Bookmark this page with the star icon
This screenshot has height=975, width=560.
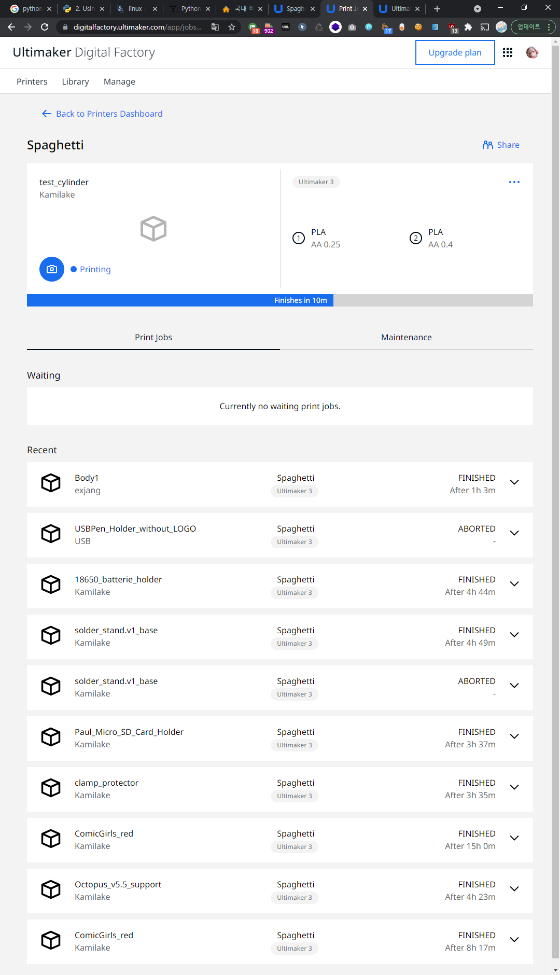(232, 27)
